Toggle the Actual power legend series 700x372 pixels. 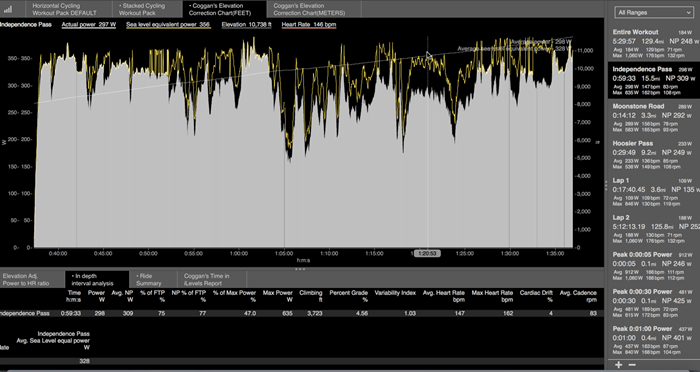click(x=89, y=25)
